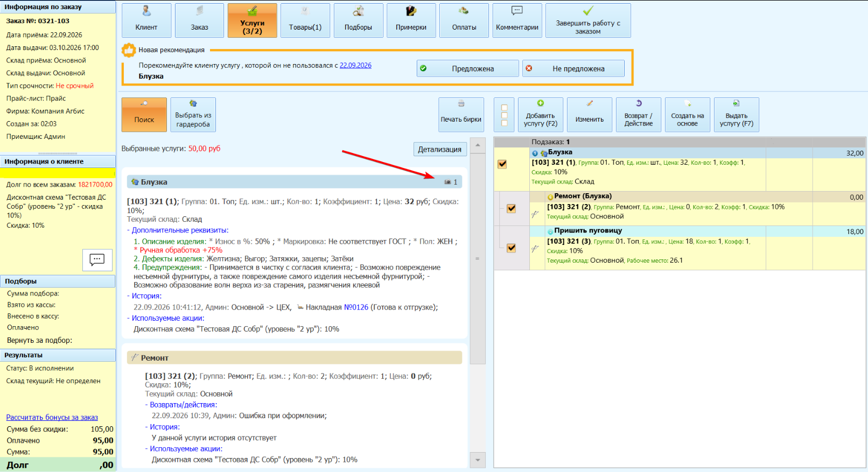Uncheck the Пришить пуговицу row checkbox

pyautogui.click(x=512, y=248)
